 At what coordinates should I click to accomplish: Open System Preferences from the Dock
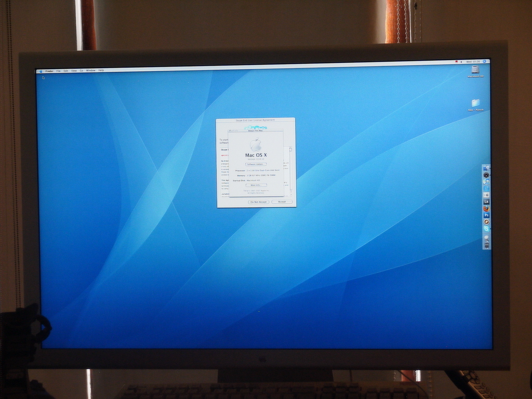pos(486,195)
